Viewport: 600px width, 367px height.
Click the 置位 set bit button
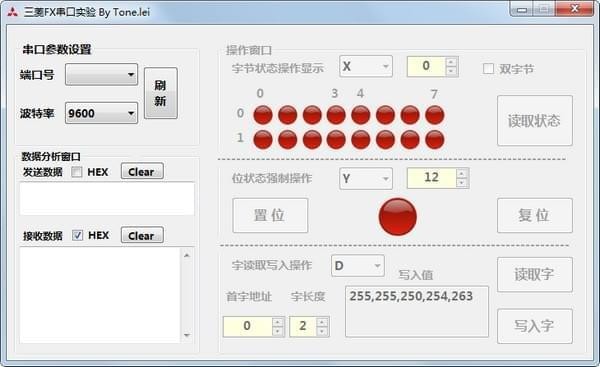[x=270, y=215]
